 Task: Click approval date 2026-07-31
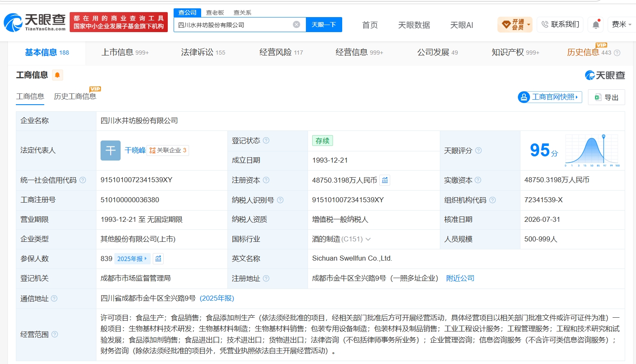542,220
